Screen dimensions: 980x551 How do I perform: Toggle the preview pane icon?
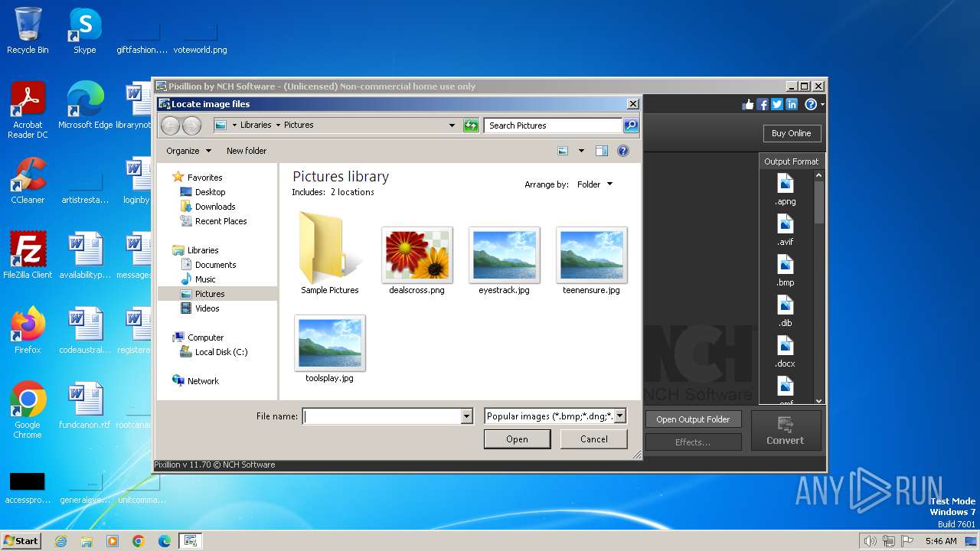coord(602,151)
